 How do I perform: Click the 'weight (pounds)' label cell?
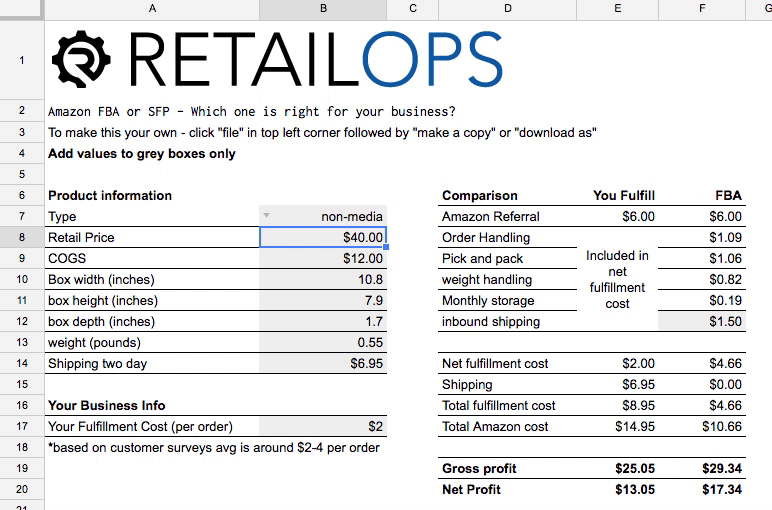coord(152,343)
